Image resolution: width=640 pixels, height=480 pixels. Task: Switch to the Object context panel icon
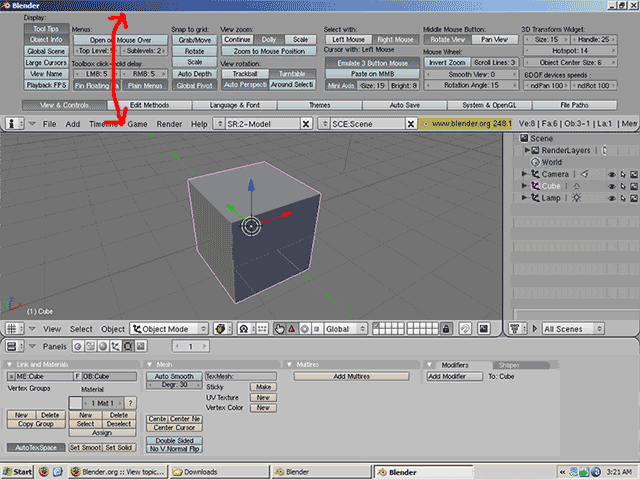coord(116,346)
